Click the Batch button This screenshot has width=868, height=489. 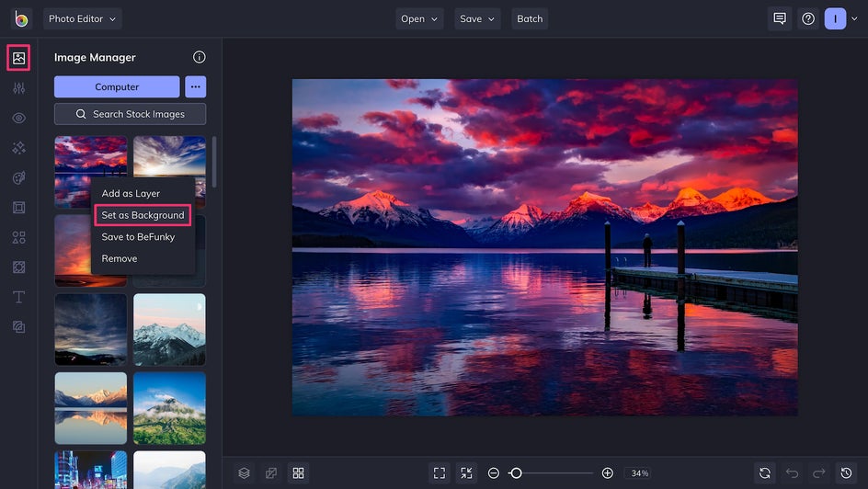click(x=530, y=18)
